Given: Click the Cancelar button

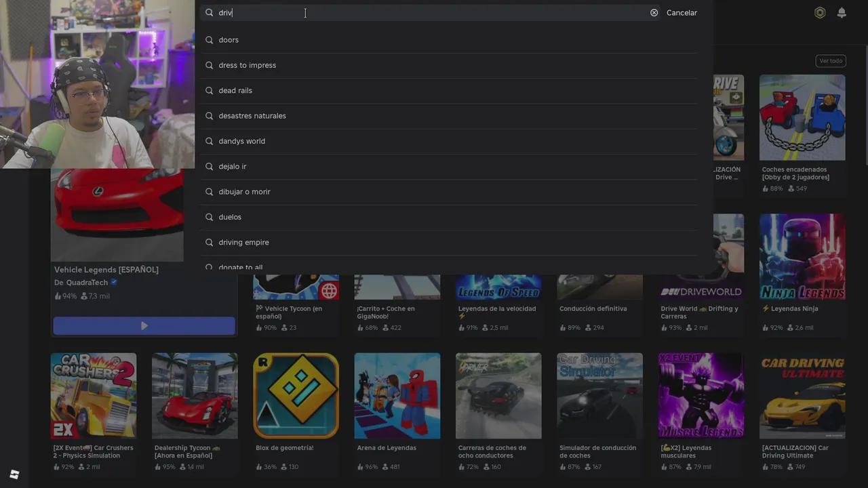Looking at the screenshot, I should tap(682, 13).
